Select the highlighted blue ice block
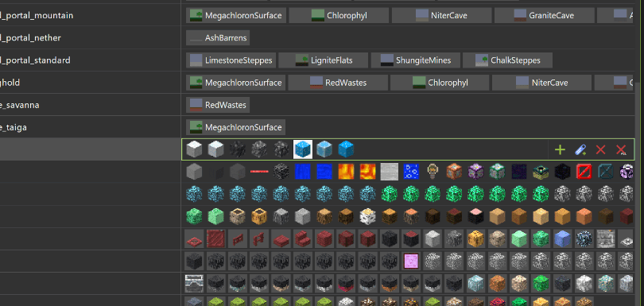The width and height of the screenshot is (644, 306). coord(303,149)
